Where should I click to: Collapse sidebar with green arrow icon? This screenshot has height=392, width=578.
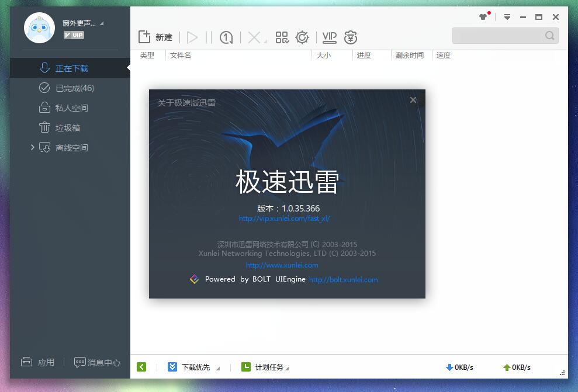click(x=141, y=367)
